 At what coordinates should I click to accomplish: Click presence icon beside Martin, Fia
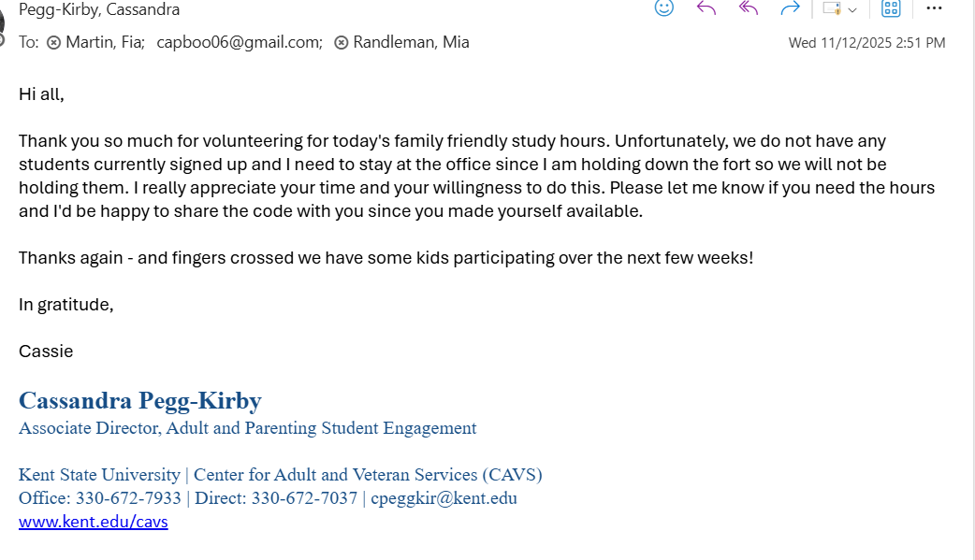[x=53, y=43]
